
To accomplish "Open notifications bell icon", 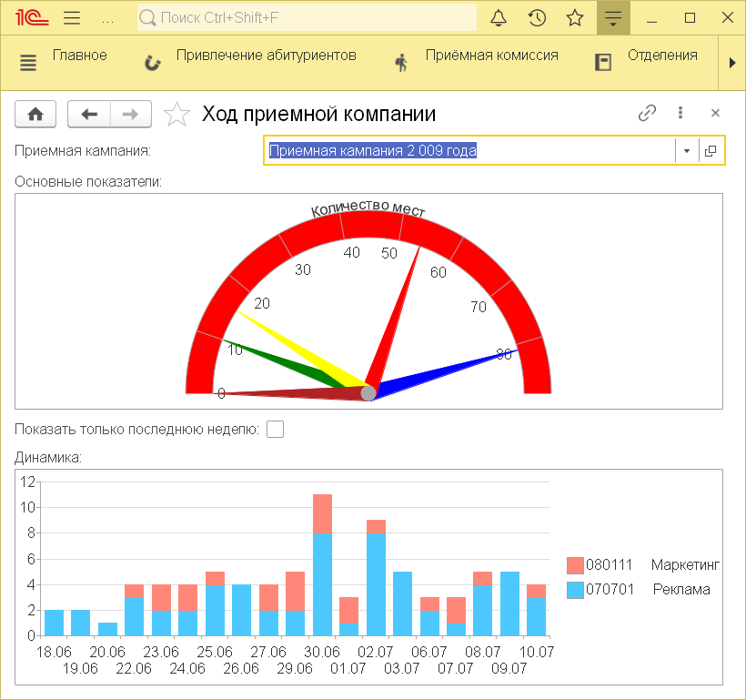I will click(499, 17).
